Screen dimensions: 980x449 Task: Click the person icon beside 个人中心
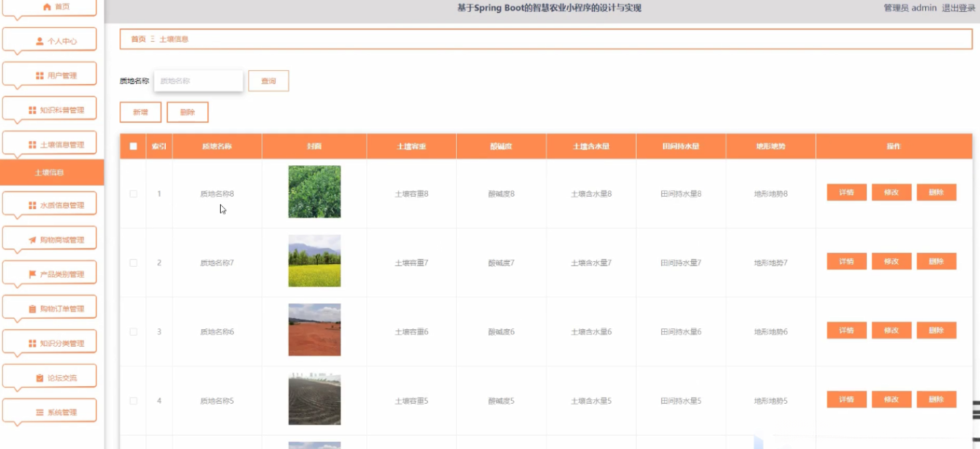(x=40, y=42)
